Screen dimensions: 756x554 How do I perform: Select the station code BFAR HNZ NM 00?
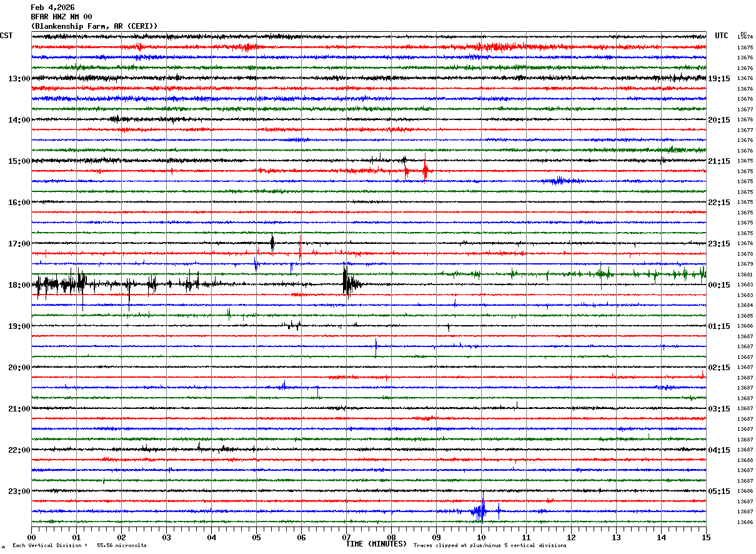tap(61, 17)
